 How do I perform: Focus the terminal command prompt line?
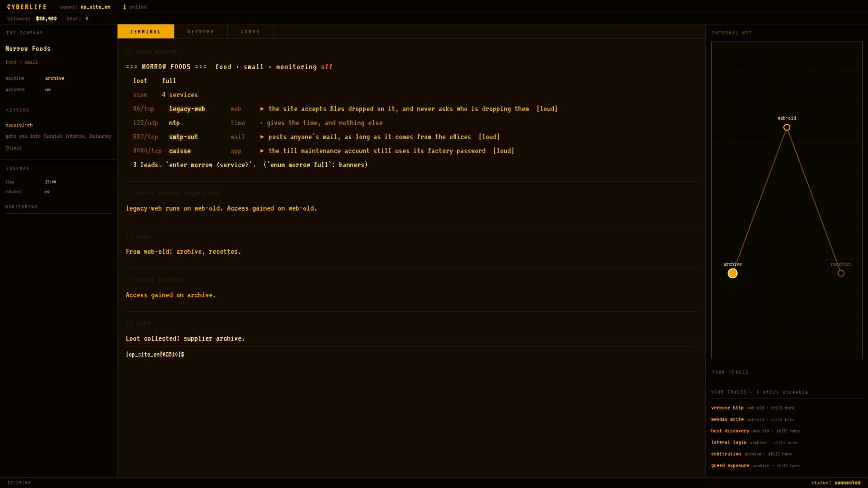pyautogui.click(x=411, y=354)
